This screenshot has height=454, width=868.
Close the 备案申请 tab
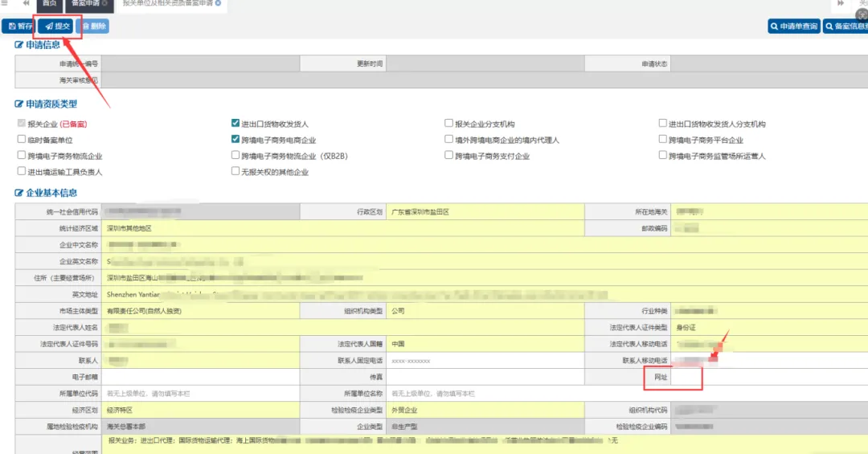105,4
